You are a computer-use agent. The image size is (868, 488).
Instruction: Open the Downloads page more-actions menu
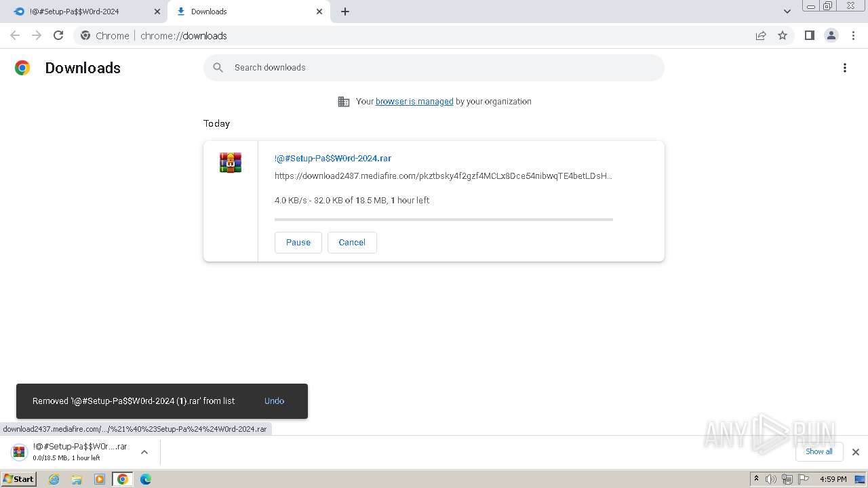pos(845,68)
